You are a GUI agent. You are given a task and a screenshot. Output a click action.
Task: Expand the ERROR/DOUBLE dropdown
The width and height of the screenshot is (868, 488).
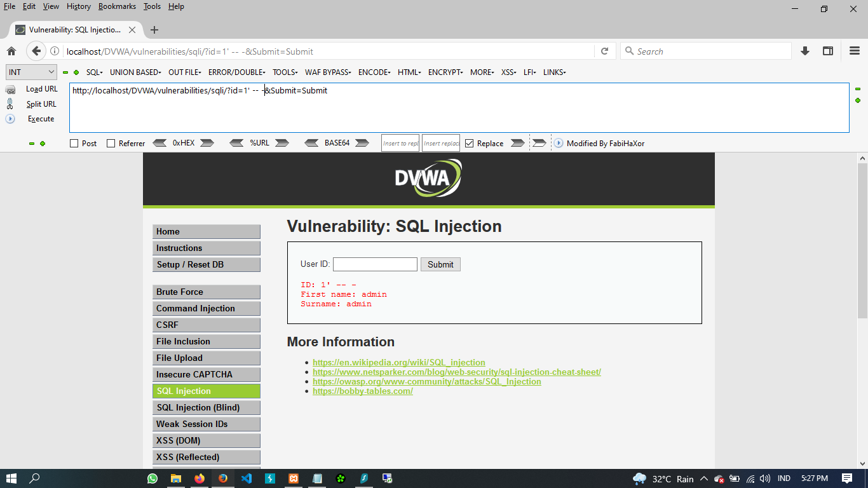click(x=236, y=72)
